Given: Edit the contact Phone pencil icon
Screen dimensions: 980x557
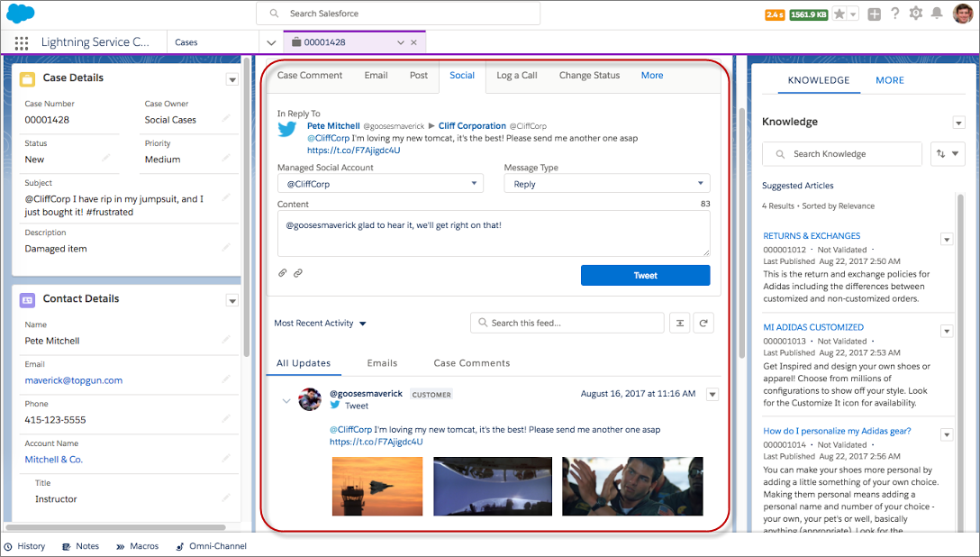Looking at the screenshot, I should tap(226, 417).
